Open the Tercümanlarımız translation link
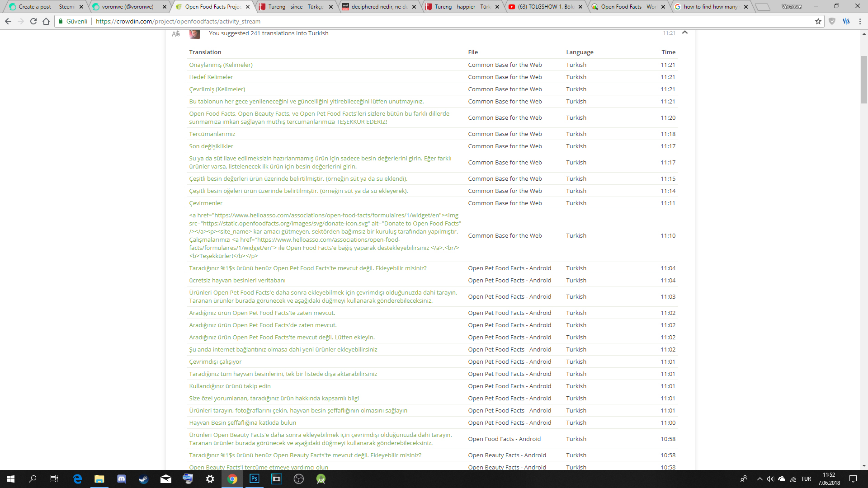This screenshot has height=488, width=868. coord(212,134)
